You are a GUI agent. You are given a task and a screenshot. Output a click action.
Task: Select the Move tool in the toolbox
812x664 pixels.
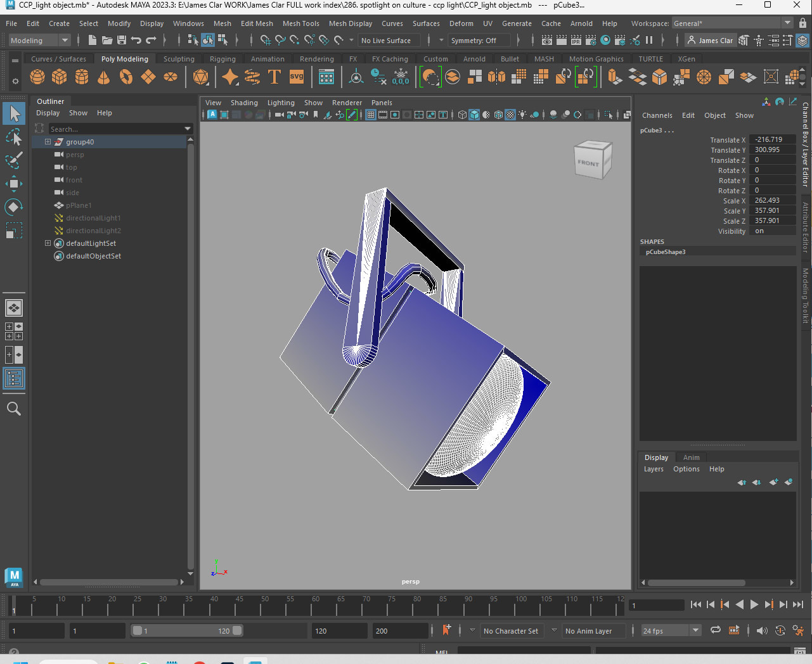click(x=14, y=184)
